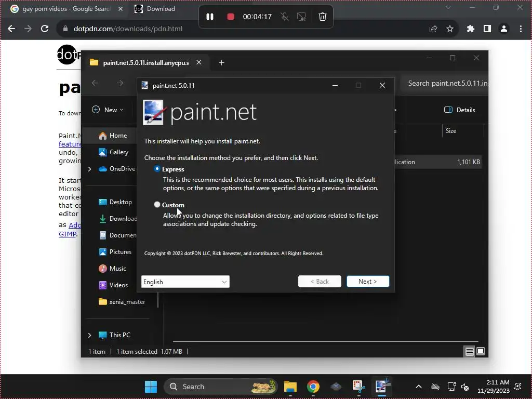Select the file row showing 1,101 KB

click(x=438, y=162)
